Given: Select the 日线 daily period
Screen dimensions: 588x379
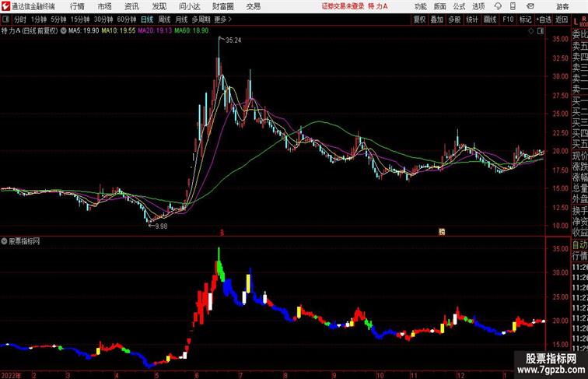Looking at the screenshot, I should click(147, 19).
